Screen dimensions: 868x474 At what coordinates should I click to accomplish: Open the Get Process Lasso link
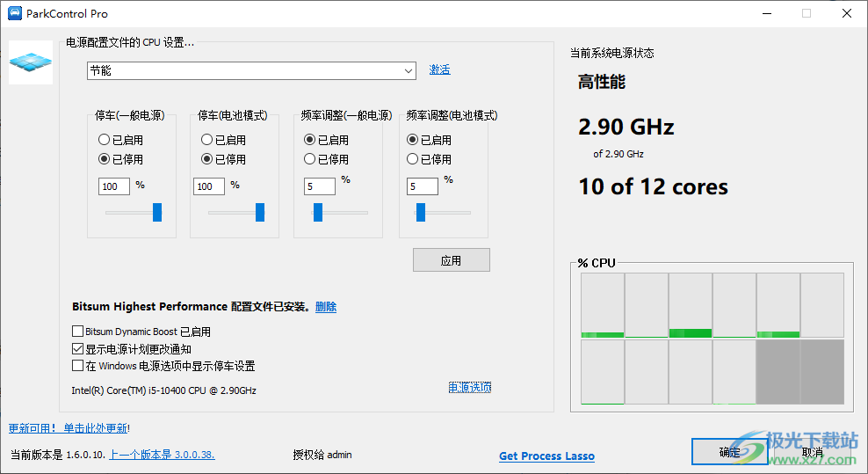547,456
